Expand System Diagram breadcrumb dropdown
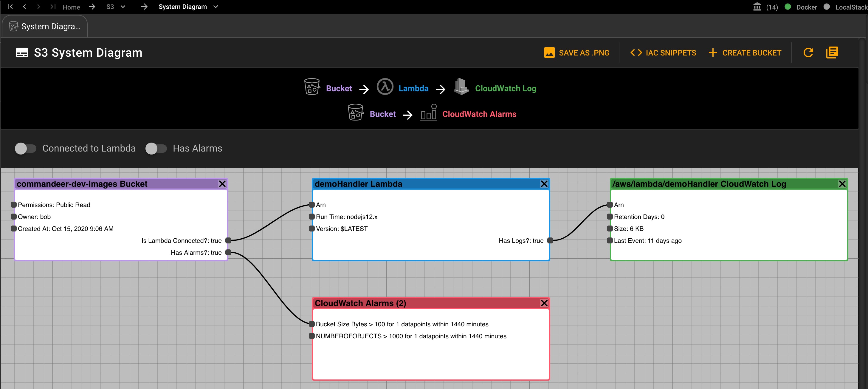Viewport: 868px width, 389px height. pyautogui.click(x=216, y=7)
